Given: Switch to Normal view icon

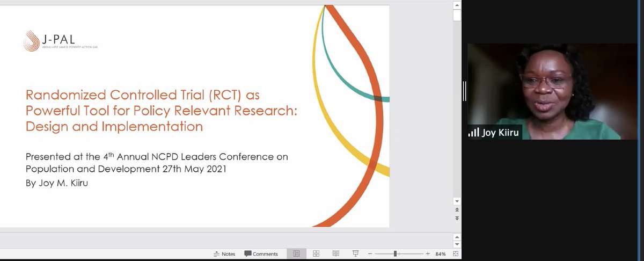Looking at the screenshot, I should coord(296,253).
